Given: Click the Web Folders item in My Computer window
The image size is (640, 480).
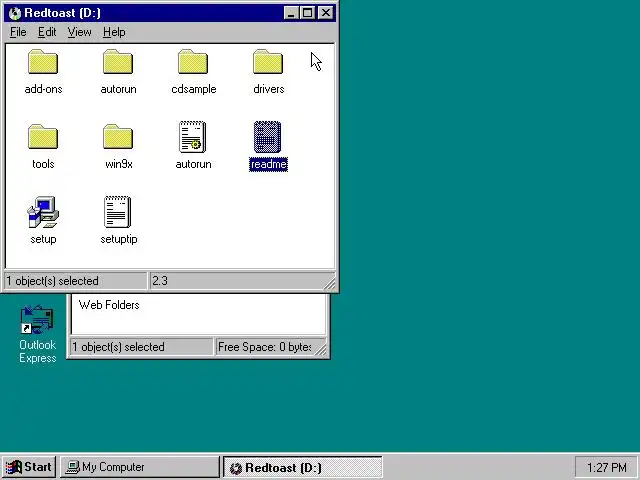Looking at the screenshot, I should [x=109, y=305].
